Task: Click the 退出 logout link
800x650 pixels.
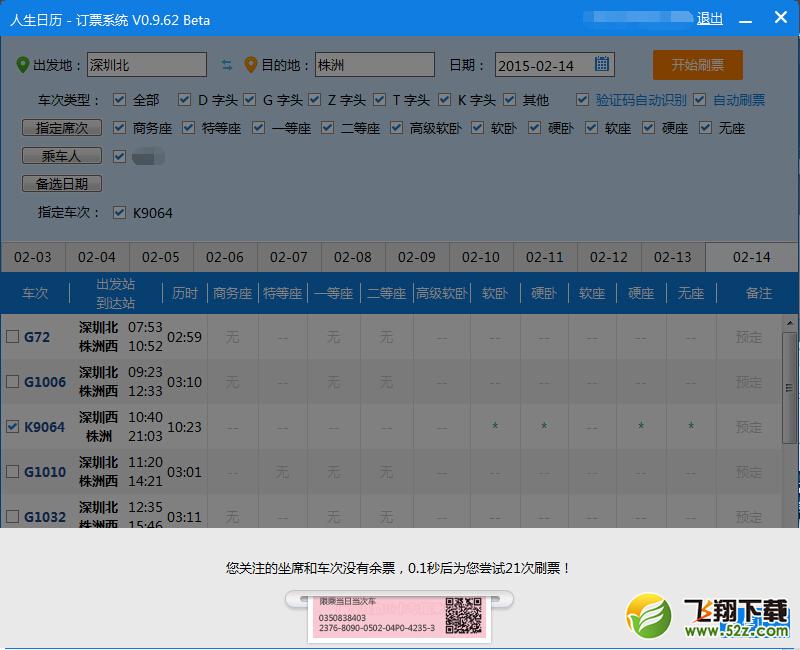Action: tap(710, 19)
